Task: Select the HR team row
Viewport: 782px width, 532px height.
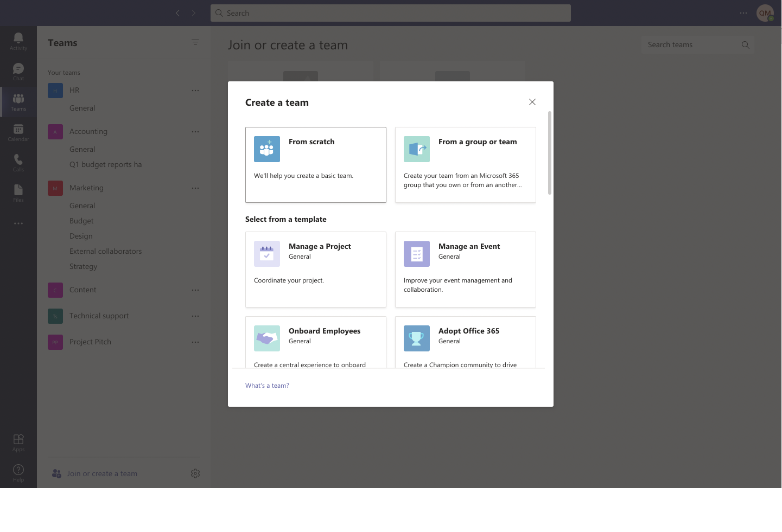Action: 124,91
